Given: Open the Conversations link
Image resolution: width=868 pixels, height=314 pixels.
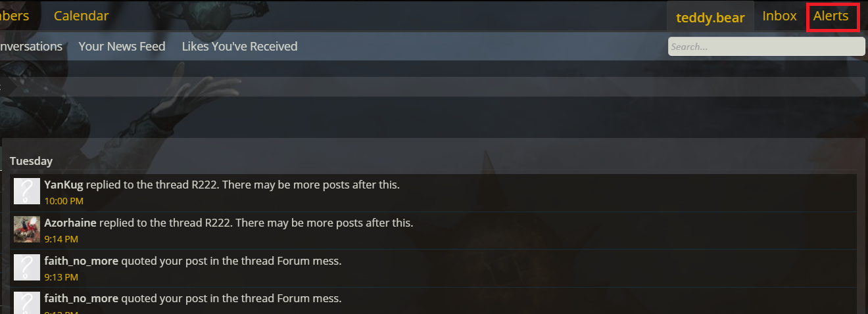Looking at the screenshot, I should 31,46.
